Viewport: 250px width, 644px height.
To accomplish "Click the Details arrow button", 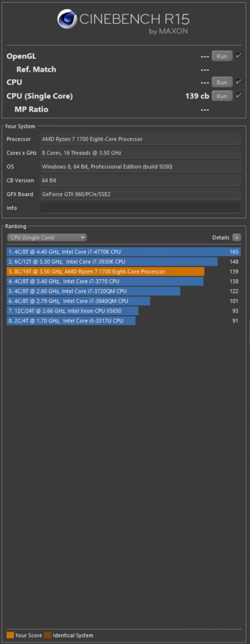I will (237, 237).
